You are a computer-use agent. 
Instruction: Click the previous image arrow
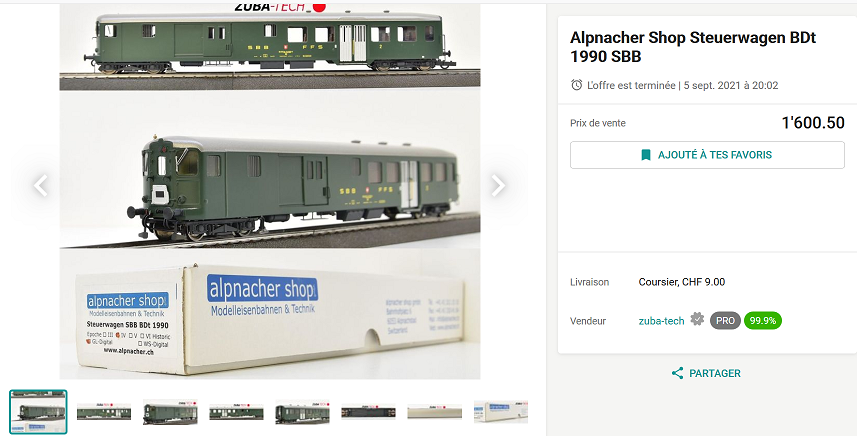41,185
